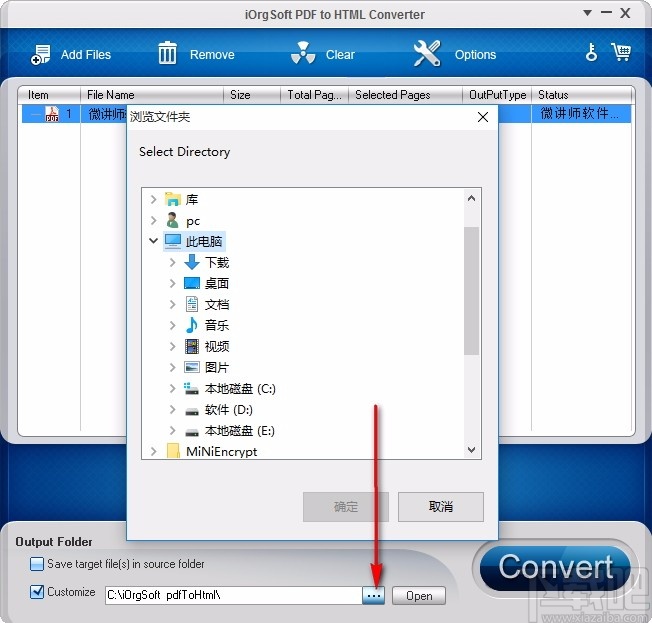Click the PDF icon in row 1
This screenshot has width=652, height=623.
[52, 114]
